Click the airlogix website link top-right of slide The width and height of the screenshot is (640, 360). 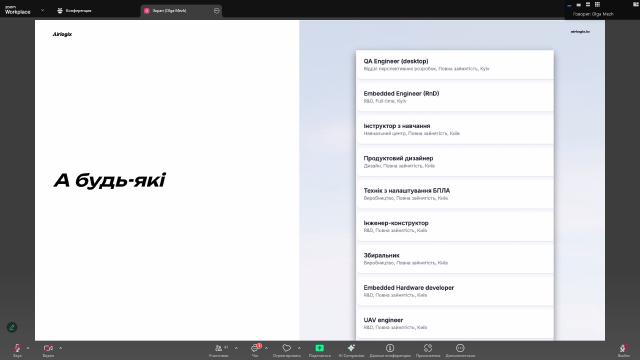pos(580,31)
